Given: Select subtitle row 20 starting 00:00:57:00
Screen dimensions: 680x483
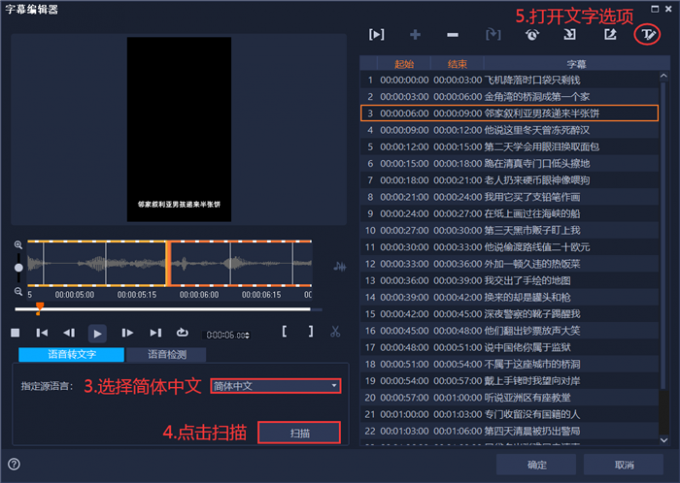Looking at the screenshot, I should pos(509,398).
